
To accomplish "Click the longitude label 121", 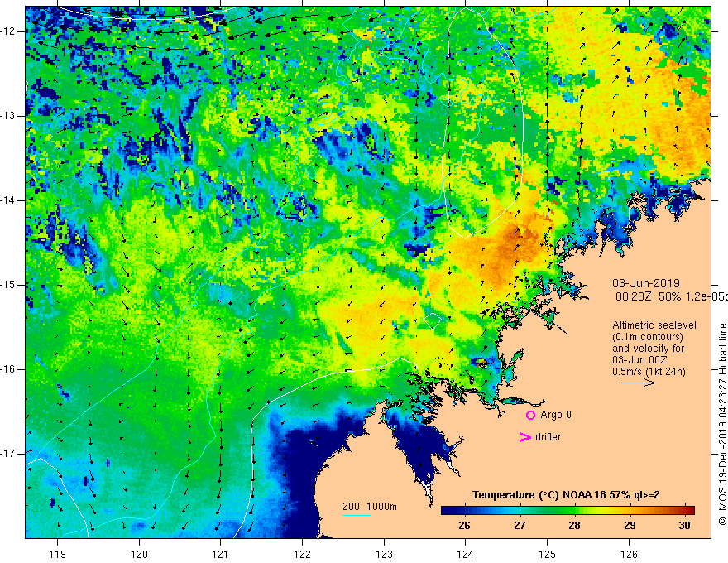I will (x=221, y=554).
